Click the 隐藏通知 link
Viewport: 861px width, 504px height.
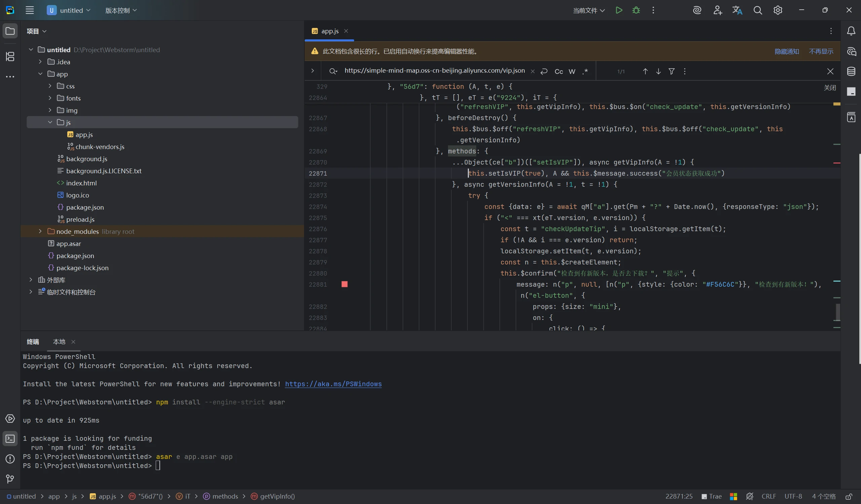pyautogui.click(x=787, y=51)
